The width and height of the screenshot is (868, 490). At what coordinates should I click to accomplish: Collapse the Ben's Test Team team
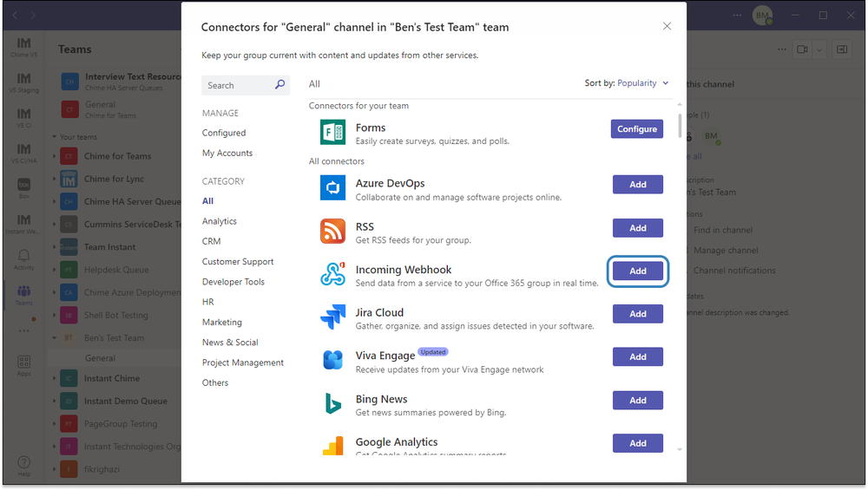click(x=54, y=338)
